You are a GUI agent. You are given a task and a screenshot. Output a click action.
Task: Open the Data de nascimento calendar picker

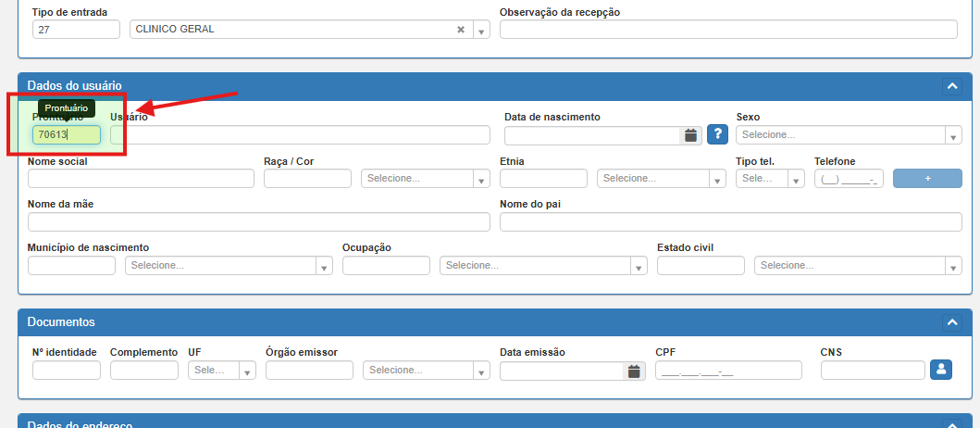[x=690, y=135]
